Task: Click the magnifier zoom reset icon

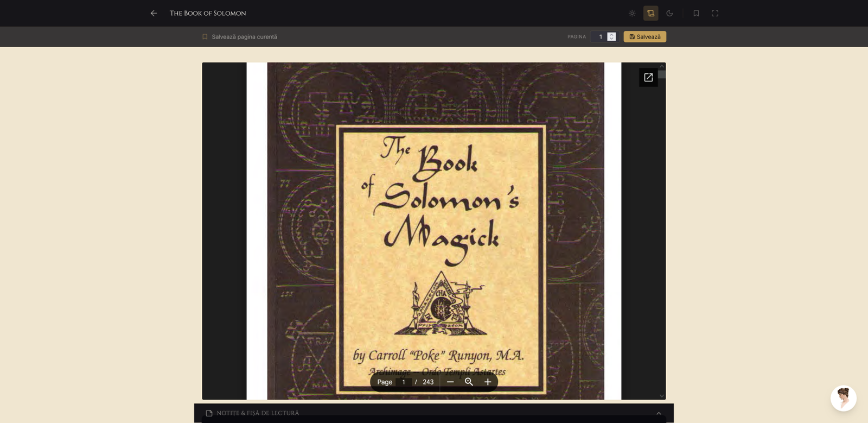Action: [469, 382]
